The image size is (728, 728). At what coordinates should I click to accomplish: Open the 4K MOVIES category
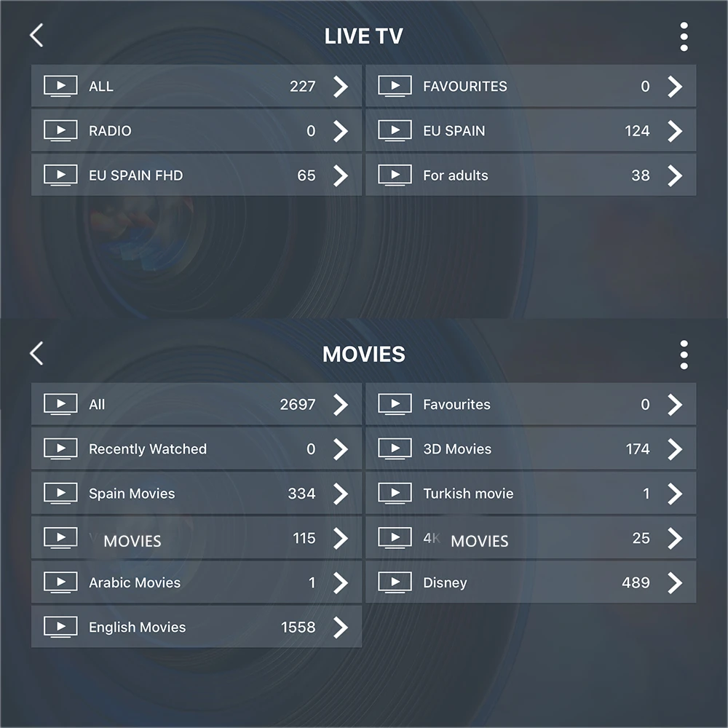tap(531, 538)
